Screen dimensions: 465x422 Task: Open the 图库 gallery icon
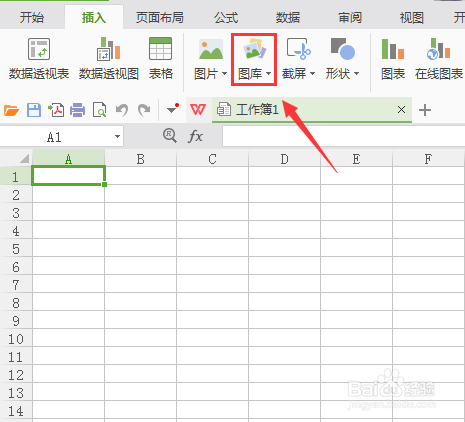coord(255,49)
